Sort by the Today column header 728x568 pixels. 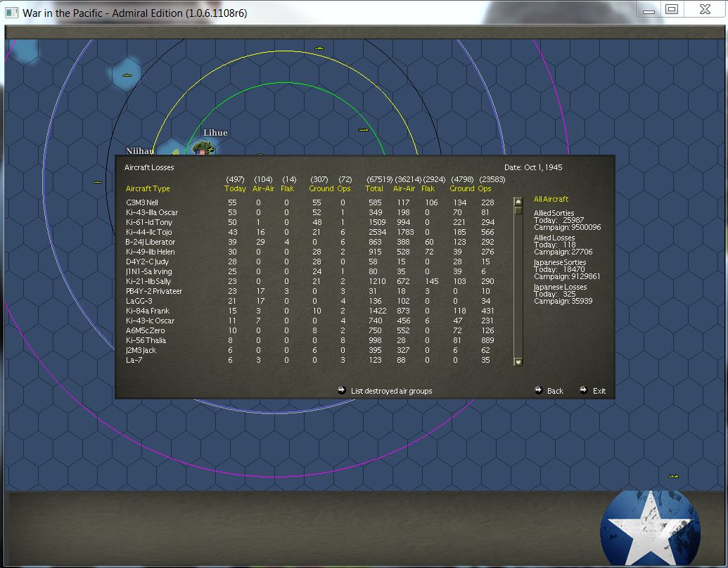pyautogui.click(x=235, y=188)
